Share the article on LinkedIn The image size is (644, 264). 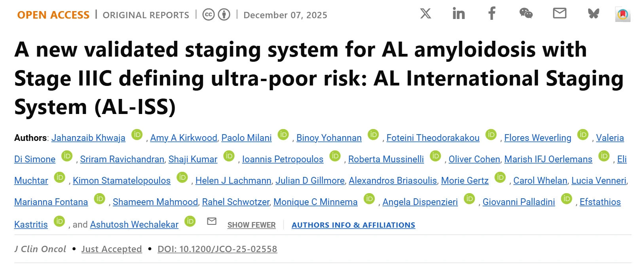click(459, 14)
